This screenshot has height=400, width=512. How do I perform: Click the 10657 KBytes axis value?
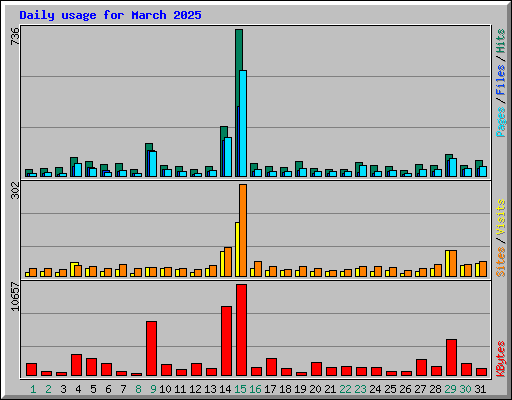tap(15, 297)
